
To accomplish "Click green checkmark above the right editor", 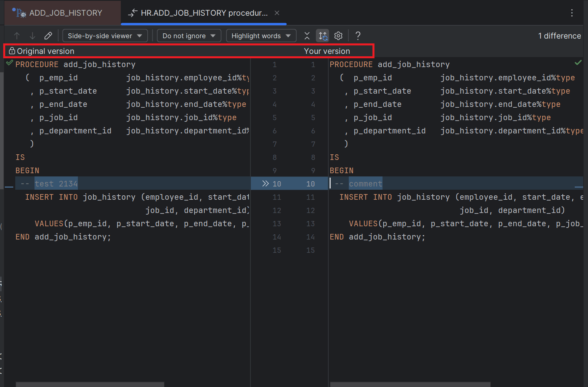I will point(578,63).
